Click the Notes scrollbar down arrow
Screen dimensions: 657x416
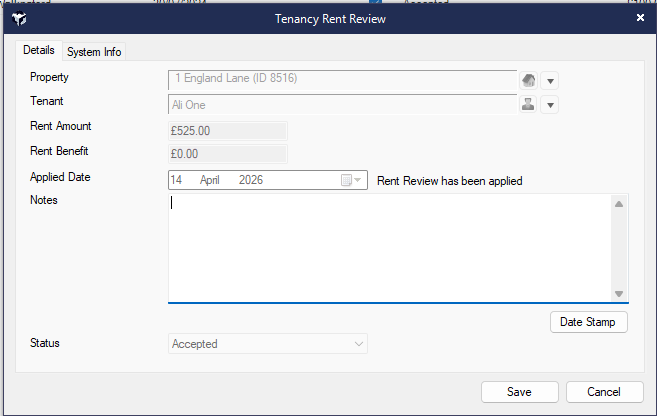tap(619, 294)
